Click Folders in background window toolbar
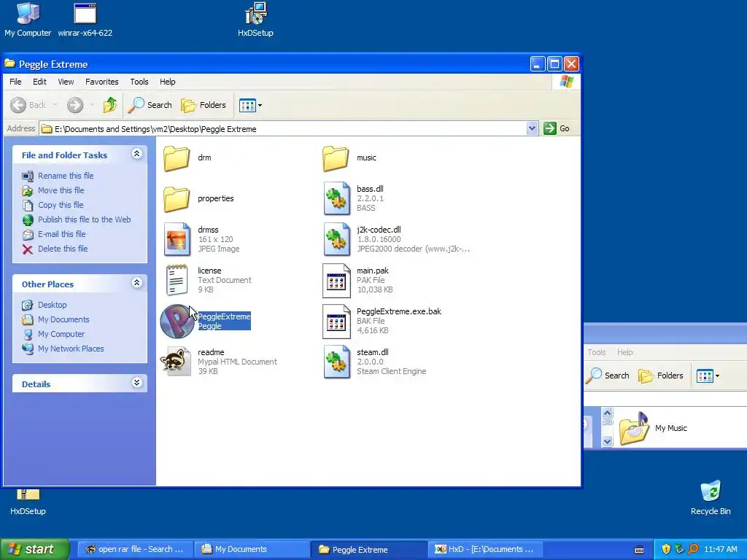The height and width of the screenshot is (560, 747). point(661,376)
